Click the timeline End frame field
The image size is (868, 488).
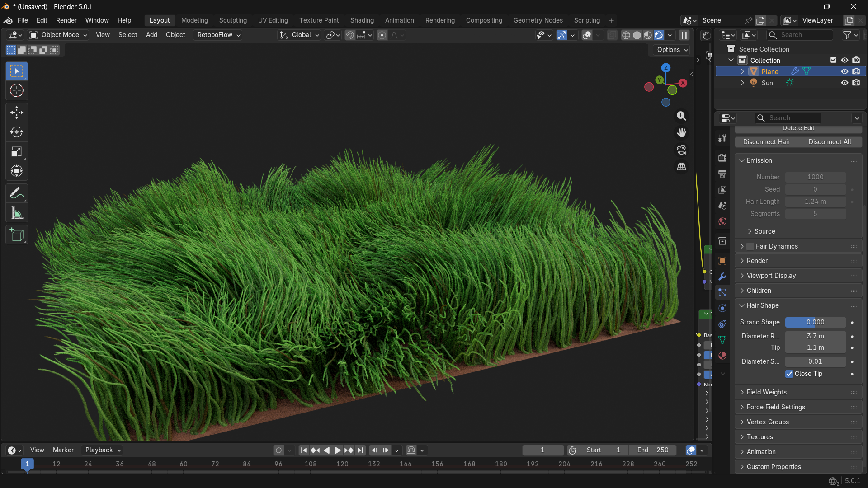(x=653, y=450)
